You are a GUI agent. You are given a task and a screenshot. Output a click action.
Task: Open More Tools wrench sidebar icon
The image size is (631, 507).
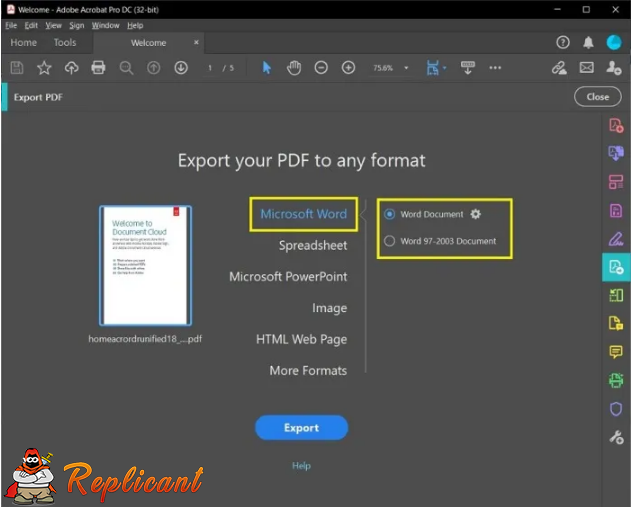click(x=616, y=437)
